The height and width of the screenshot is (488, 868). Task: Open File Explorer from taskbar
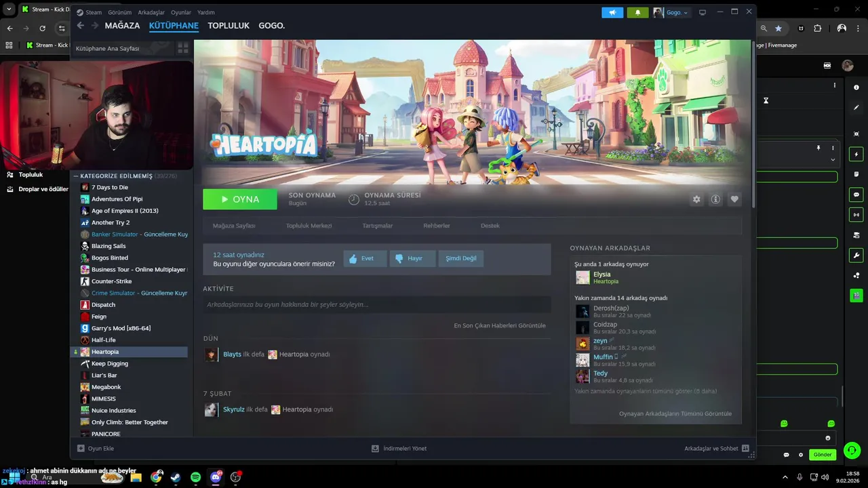coord(136,477)
